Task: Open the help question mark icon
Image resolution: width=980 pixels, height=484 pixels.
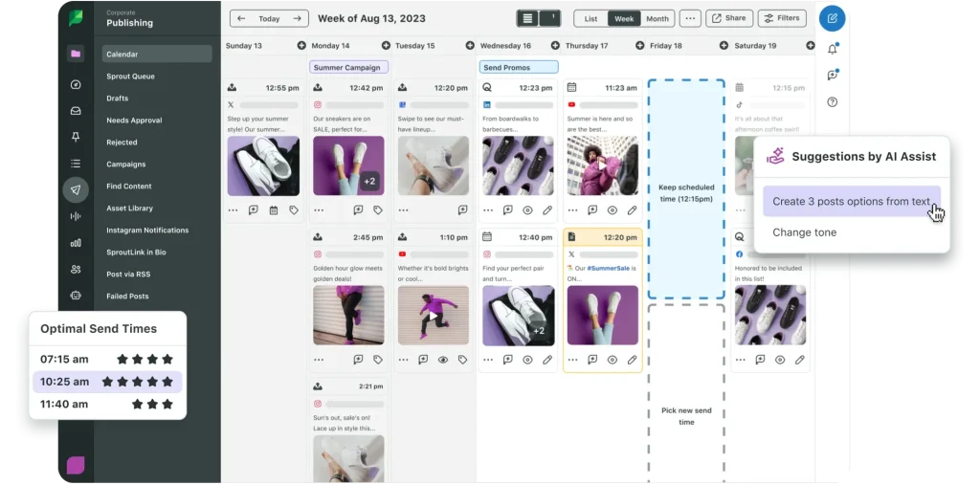Action: (832, 102)
